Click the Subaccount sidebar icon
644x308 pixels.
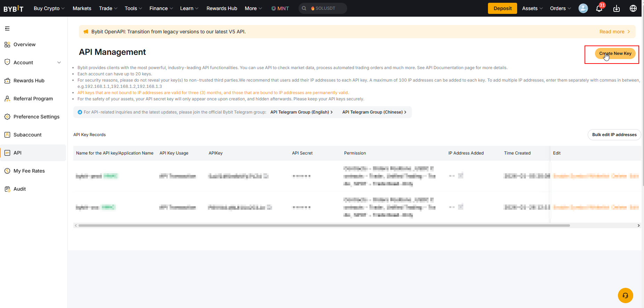7,135
